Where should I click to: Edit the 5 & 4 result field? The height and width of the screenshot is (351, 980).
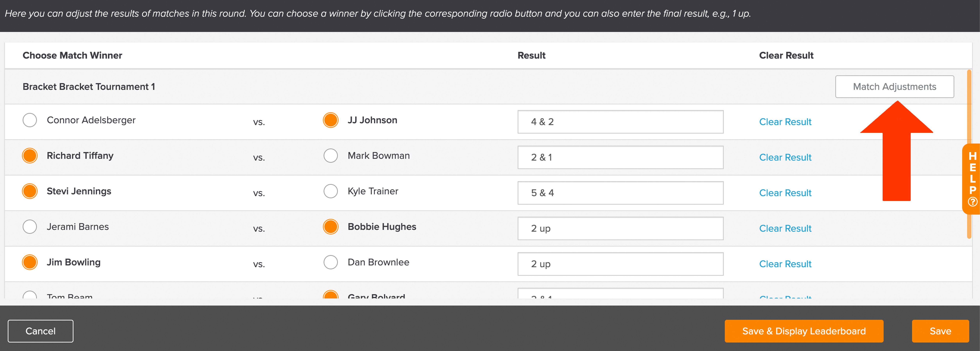(621, 193)
